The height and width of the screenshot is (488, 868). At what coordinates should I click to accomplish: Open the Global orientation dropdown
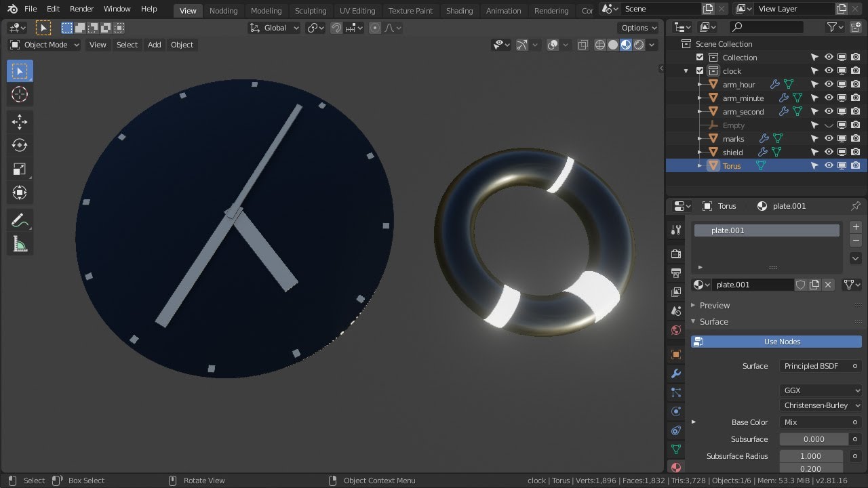[x=275, y=28]
